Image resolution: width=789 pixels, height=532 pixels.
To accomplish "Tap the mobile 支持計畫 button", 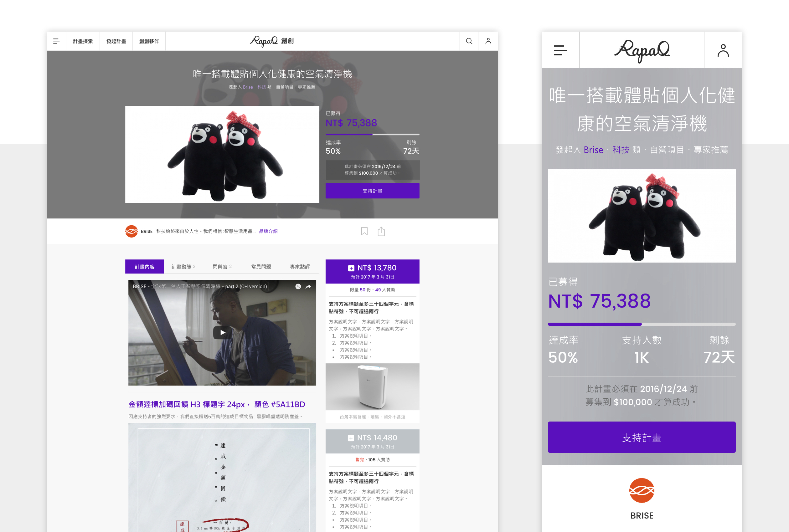I will 642,437.
